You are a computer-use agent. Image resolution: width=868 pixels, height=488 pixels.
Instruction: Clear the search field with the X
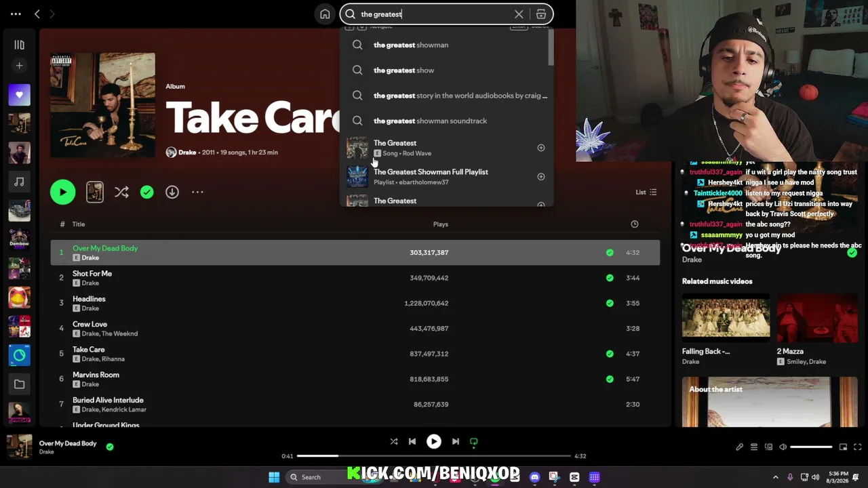pos(519,14)
